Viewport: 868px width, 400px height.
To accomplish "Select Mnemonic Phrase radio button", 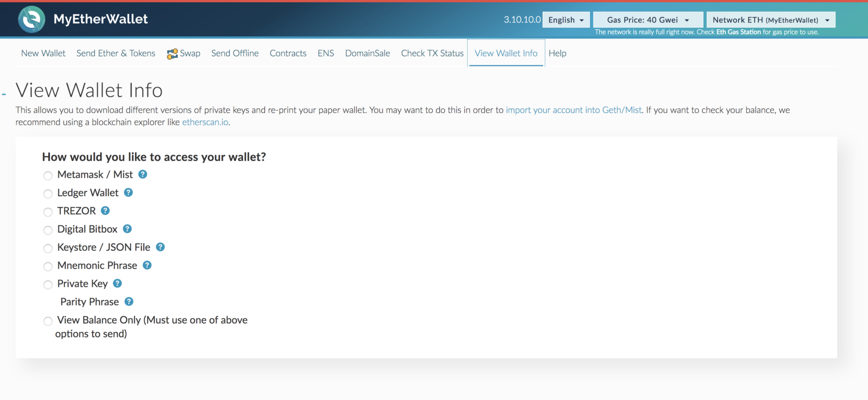I will (x=48, y=267).
